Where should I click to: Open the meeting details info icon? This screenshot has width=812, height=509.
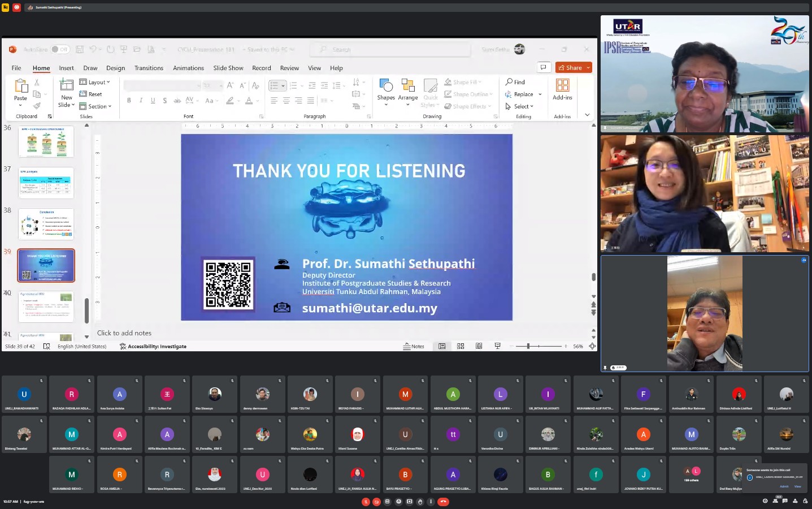tap(765, 501)
